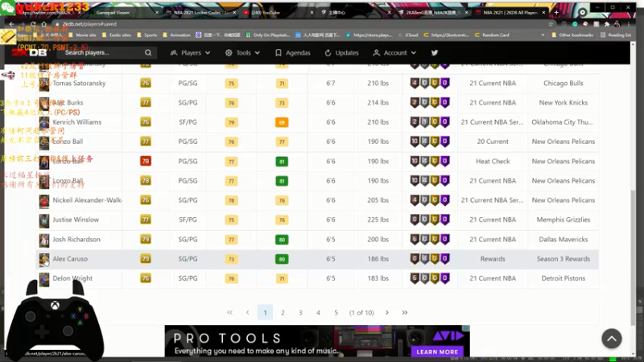The width and height of the screenshot is (644, 362).
Task: Expand bookmarks overflow chevron
Action: (543, 35)
